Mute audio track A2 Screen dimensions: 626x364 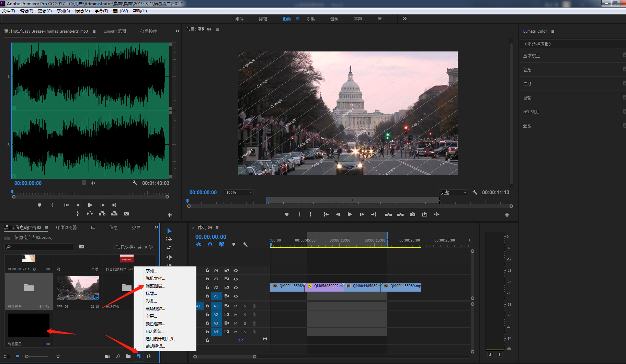236,315
